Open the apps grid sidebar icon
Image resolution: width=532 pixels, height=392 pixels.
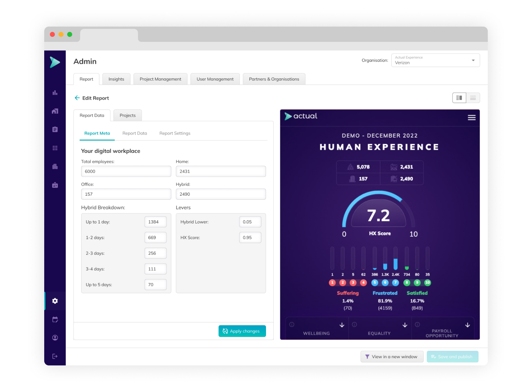(x=55, y=148)
